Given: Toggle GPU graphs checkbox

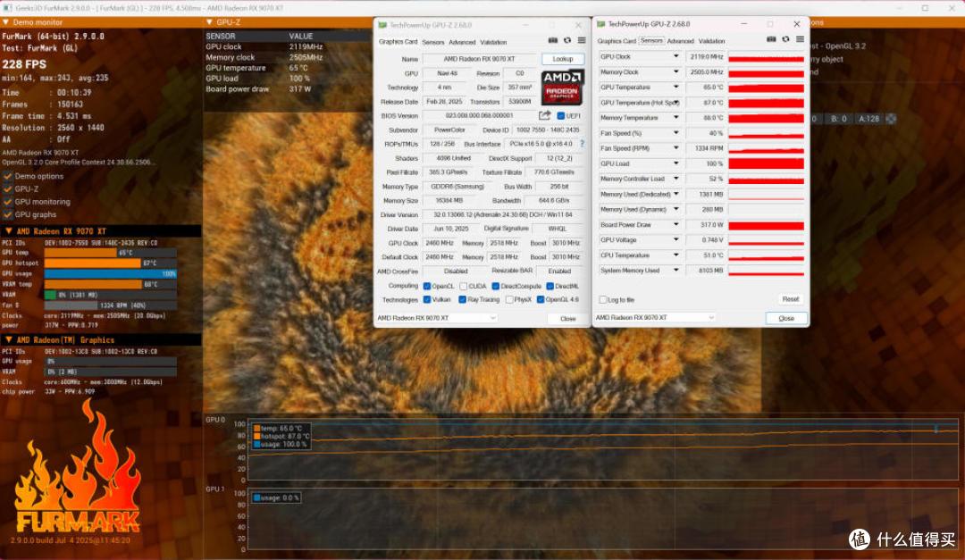Looking at the screenshot, I should (x=8, y=214).
